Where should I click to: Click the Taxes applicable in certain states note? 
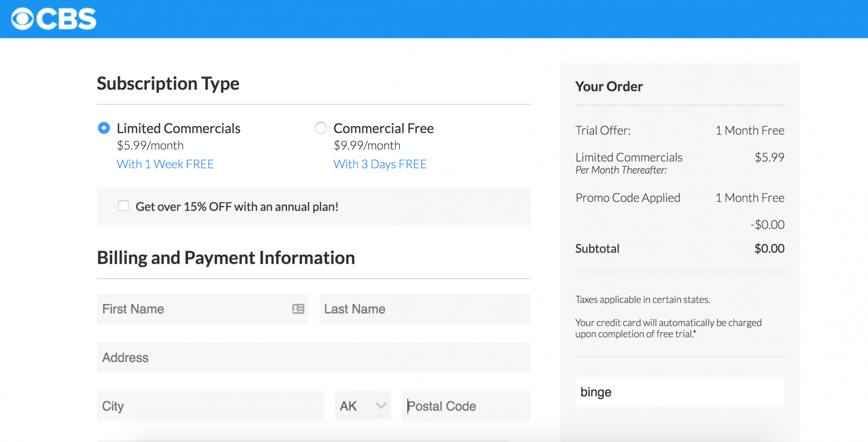point(642,299)
